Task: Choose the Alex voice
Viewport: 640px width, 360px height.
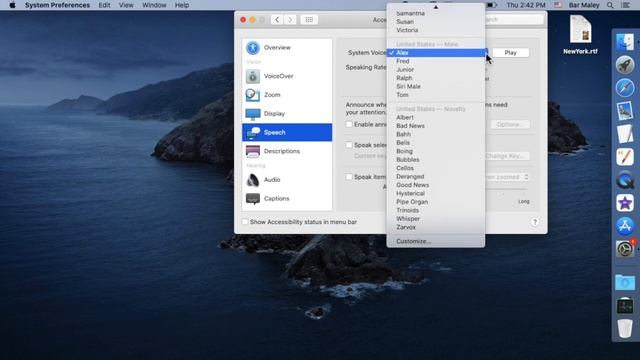Action: pyautogui.click(x=436, y=53)
